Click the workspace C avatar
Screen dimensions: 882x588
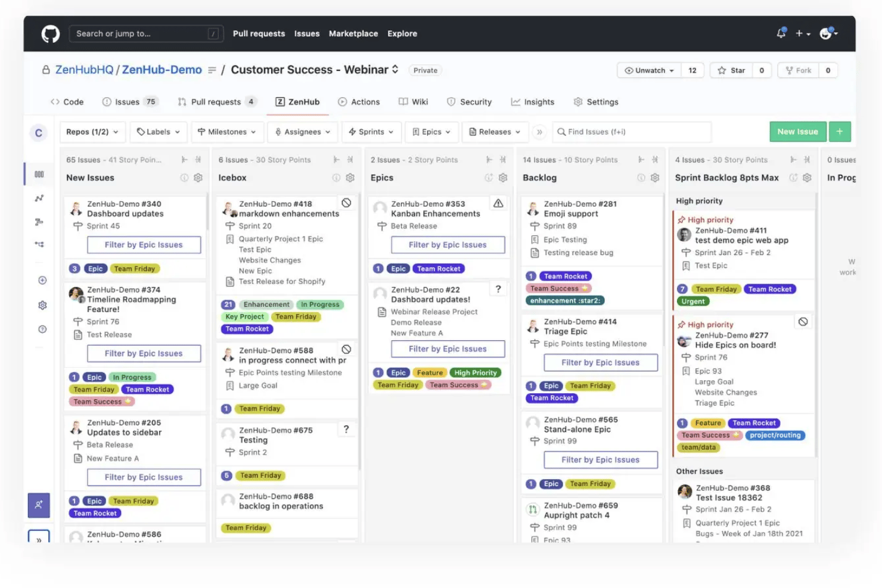tap(39, 133)
